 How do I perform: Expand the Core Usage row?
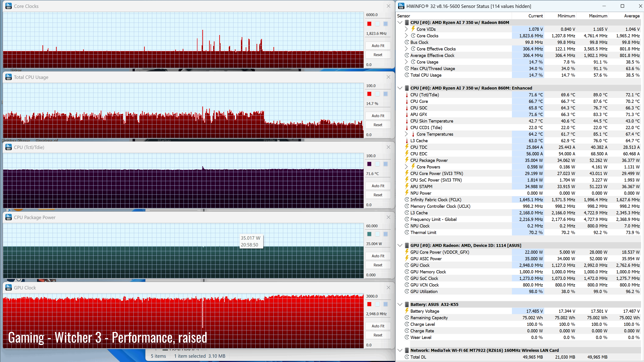pos(406,62)
